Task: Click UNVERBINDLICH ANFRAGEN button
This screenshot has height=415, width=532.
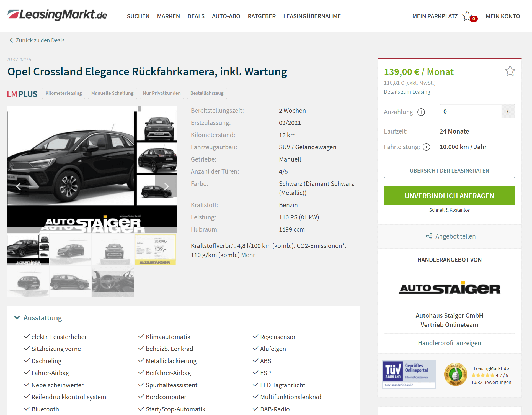Action: coord(449,196)
